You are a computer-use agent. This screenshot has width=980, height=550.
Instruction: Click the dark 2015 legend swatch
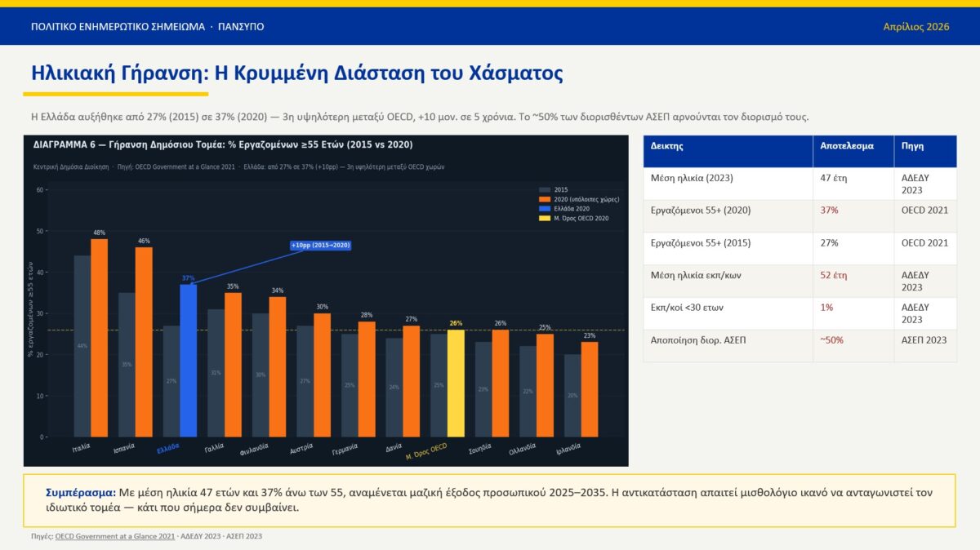tap(545, 189)
